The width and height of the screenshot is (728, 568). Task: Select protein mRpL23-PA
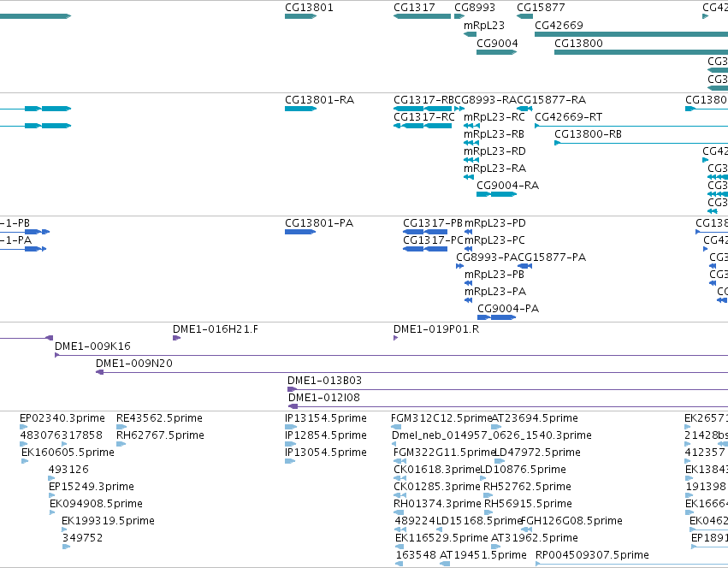click(x=468, y=300)
